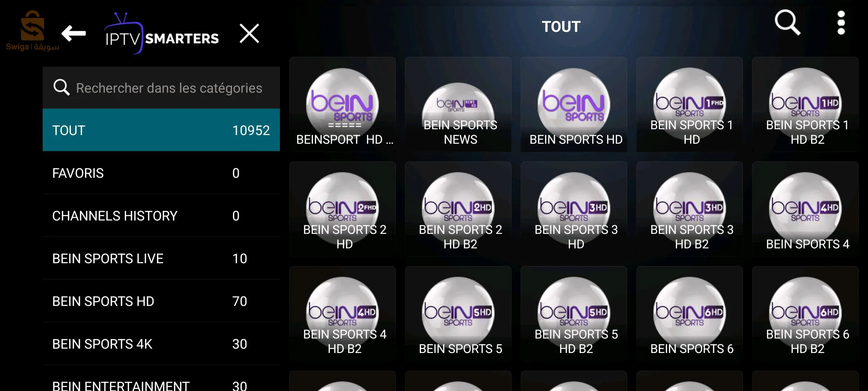Select the TOUT category

(x=161, y=130)
